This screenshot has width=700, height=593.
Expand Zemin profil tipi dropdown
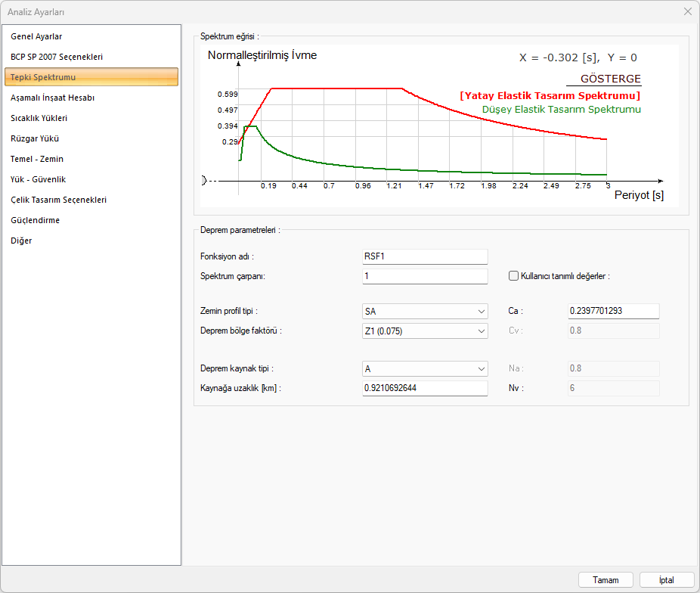coord(425,311)
